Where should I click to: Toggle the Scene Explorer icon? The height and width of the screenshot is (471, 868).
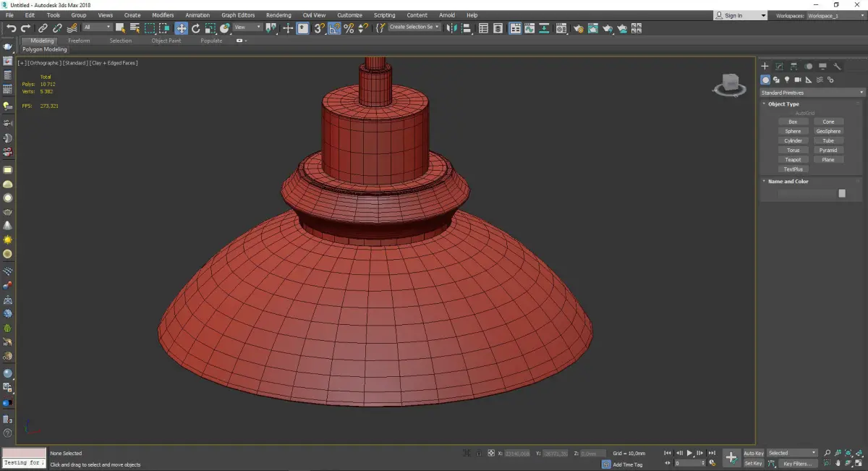click(484, 28)
